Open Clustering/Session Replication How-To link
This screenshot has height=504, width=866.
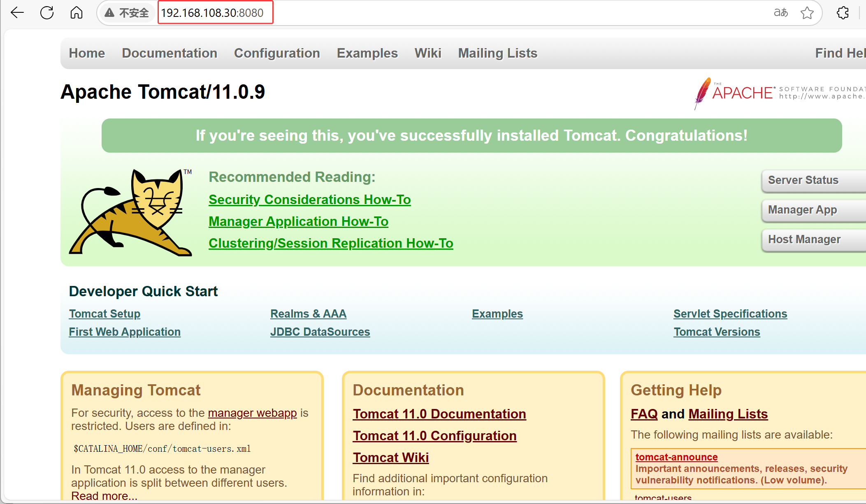pyautogui.click(x=331, y=243)
